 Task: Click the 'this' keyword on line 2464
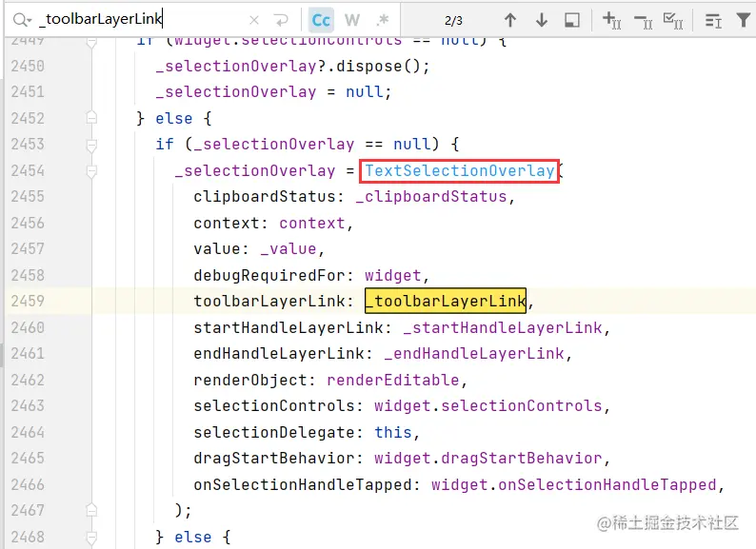[x=393, y=432]
